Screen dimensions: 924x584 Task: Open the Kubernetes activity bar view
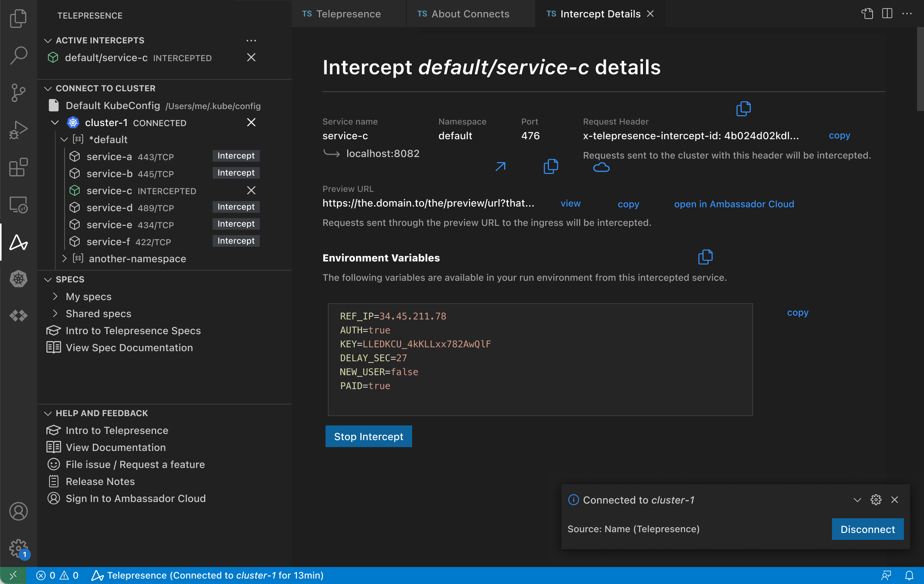[18, 279]
